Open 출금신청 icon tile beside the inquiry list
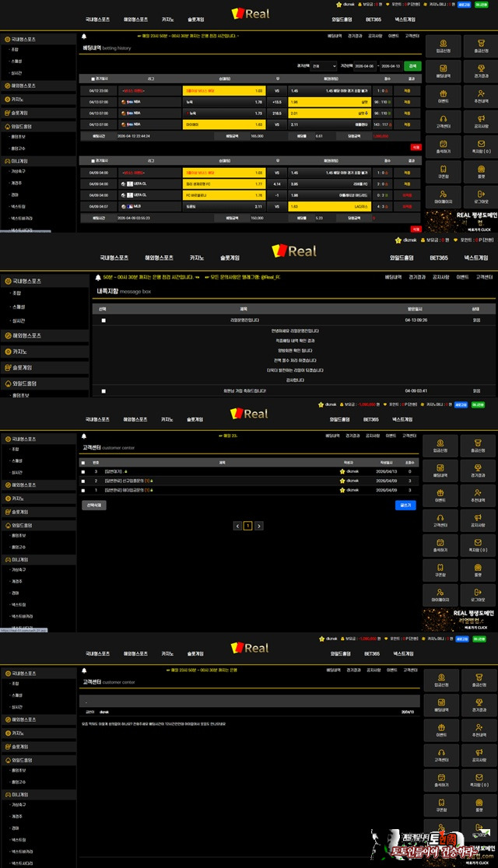Screen dimensions: 498x868 pyautogui.click(x=478, y=446)
